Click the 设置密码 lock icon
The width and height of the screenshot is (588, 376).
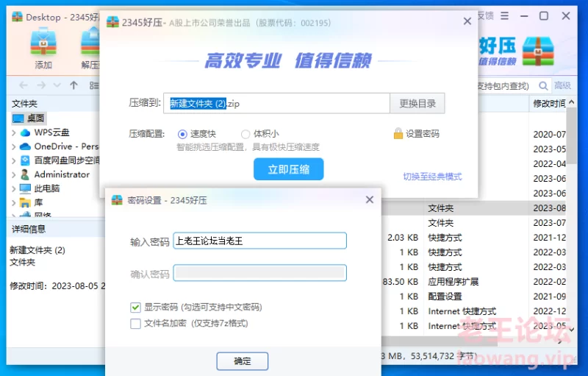point(398,134)
